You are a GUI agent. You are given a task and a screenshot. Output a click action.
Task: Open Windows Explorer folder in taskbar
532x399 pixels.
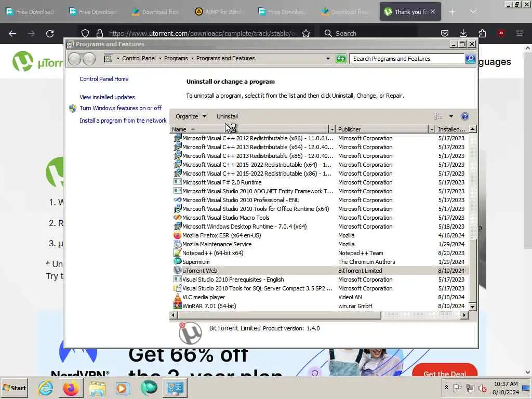97,388
